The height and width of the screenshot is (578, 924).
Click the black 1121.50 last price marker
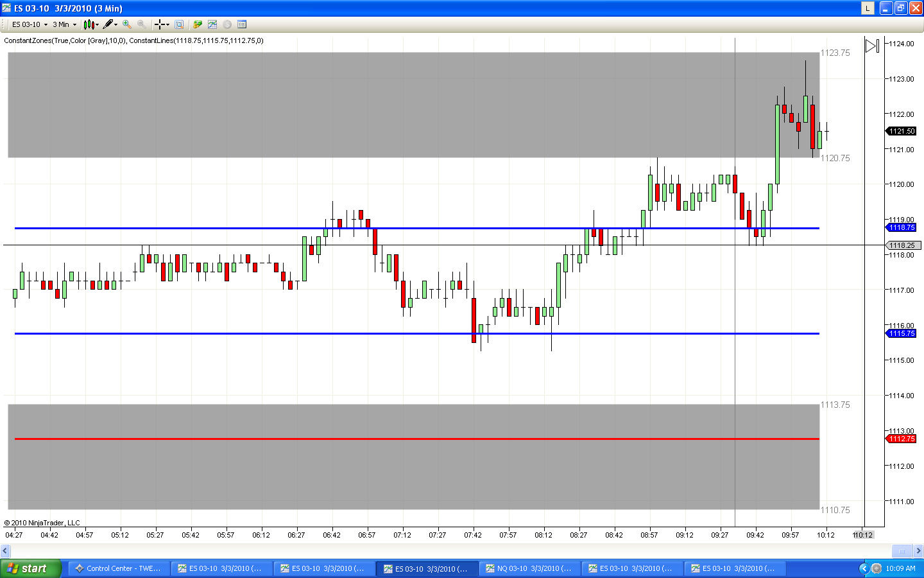[902, 131]
